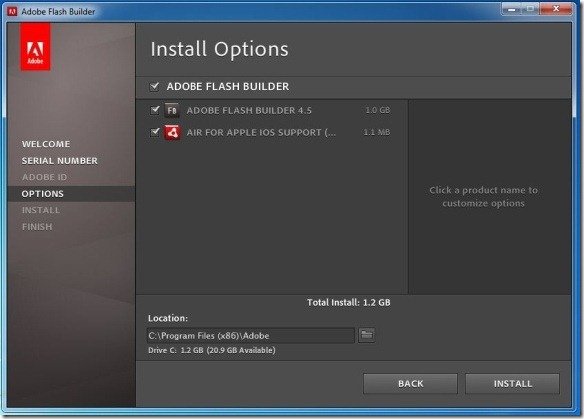Click the AIR for Apple iOS icon
This screenshot has width=584, height=419.
tap(172, 133)
